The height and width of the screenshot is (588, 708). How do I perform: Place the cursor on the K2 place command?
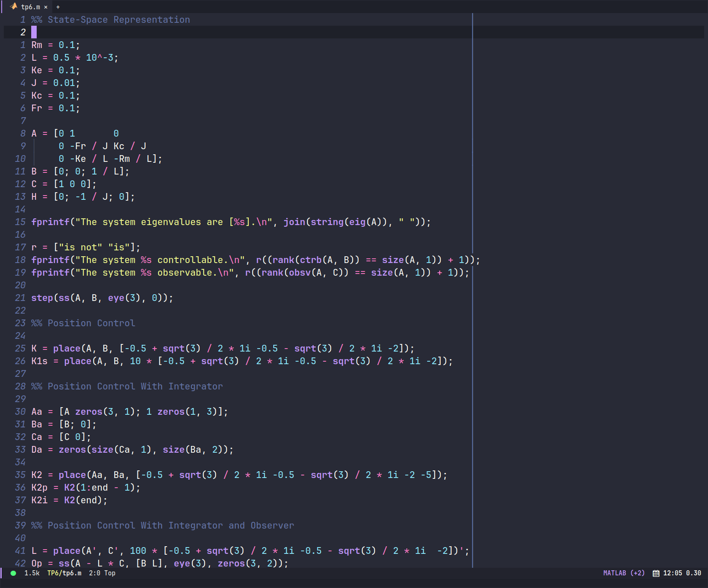click(x=72, y=475)
